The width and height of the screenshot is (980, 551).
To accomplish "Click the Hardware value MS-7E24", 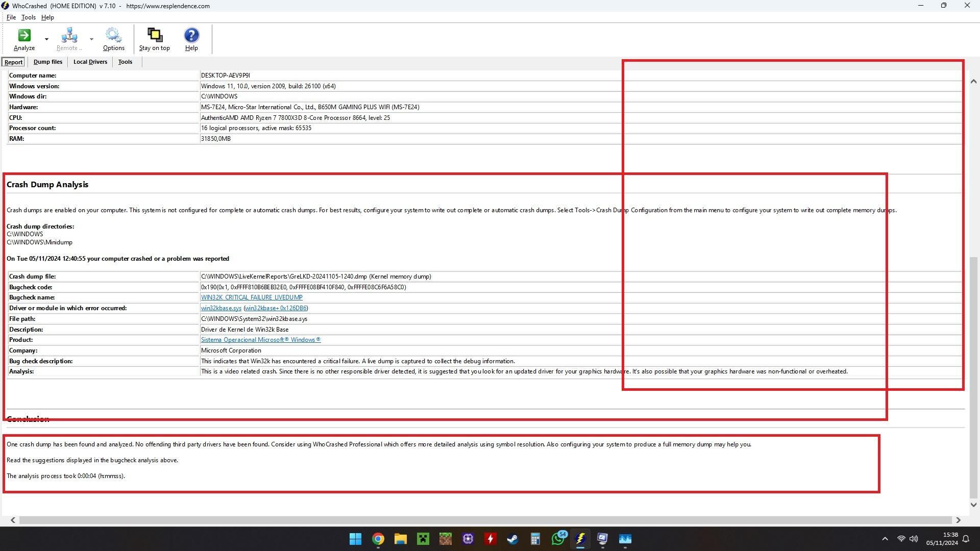I will point(310,107).
